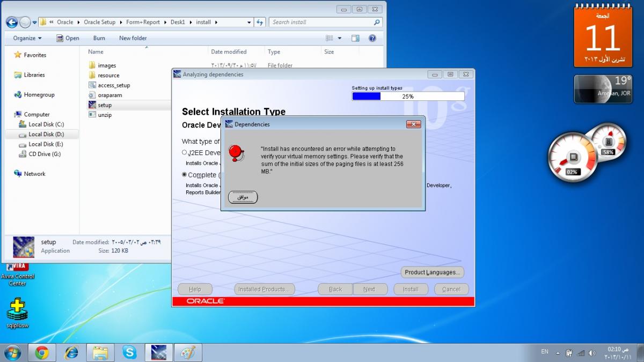Select the Complete installation radio button
Screen dimensions: 644x362
click(x=185, y=175)
